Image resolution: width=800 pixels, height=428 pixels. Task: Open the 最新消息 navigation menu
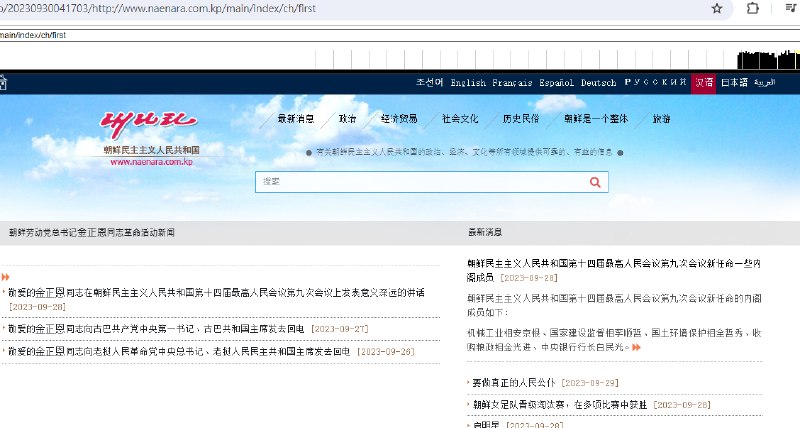[x=295, y=119]
